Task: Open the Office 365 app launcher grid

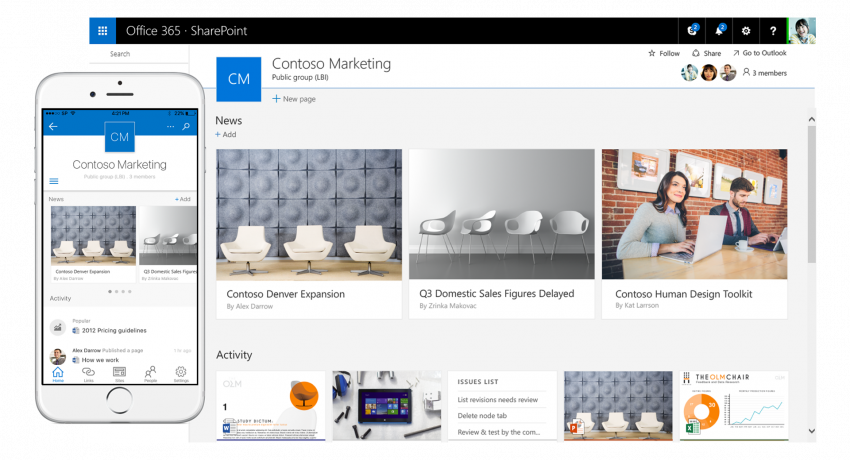Action: (102, 31)
